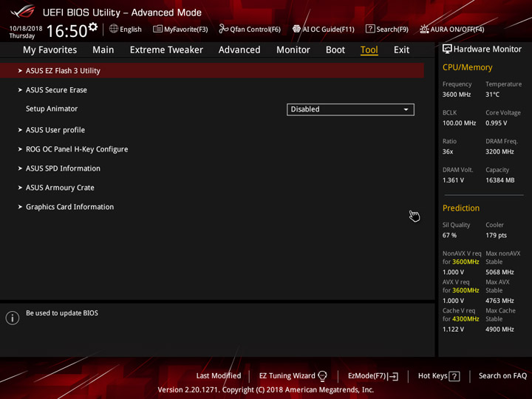Viewport: 532px width, 399px height.
Task: Expand ASUS SPD Information arrow
Action: (20, 168)
